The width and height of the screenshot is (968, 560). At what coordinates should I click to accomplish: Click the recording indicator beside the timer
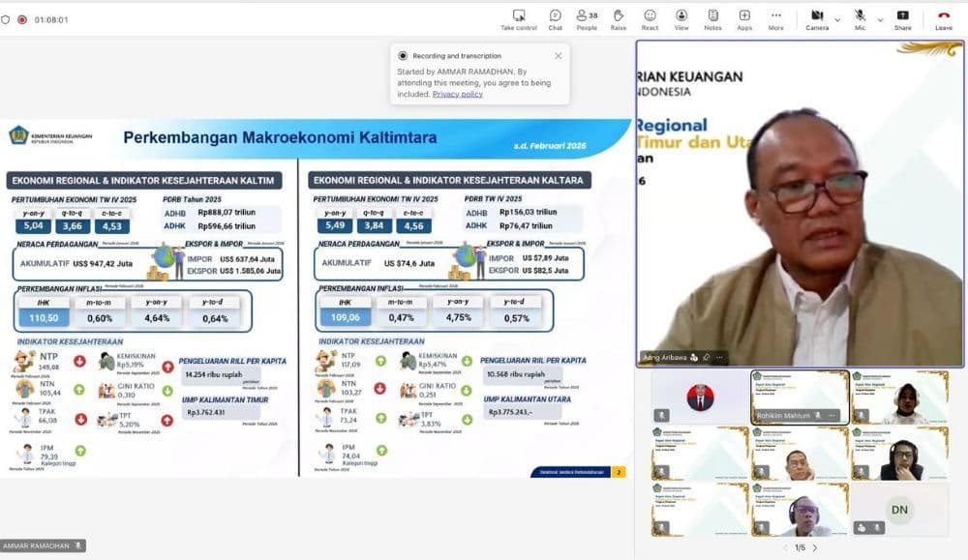pos(22,19)
